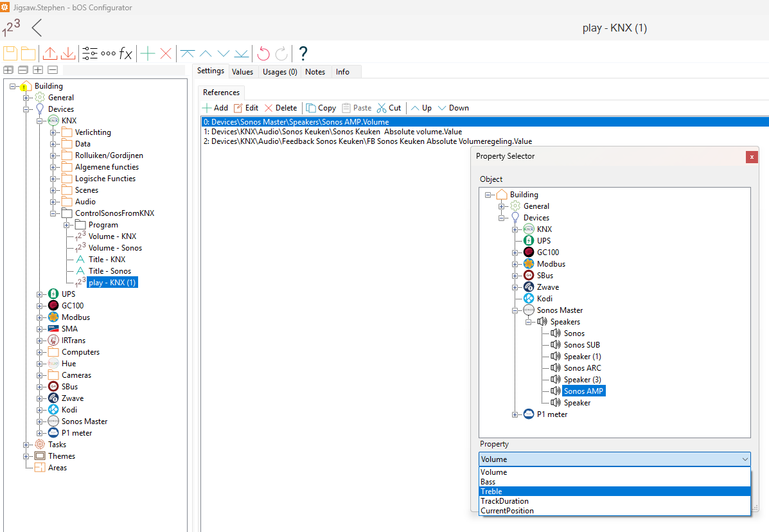Screen dimensions: 769x532
Task: Open the Notes tab
Action: pyautogui.click(x=315, y=72)
